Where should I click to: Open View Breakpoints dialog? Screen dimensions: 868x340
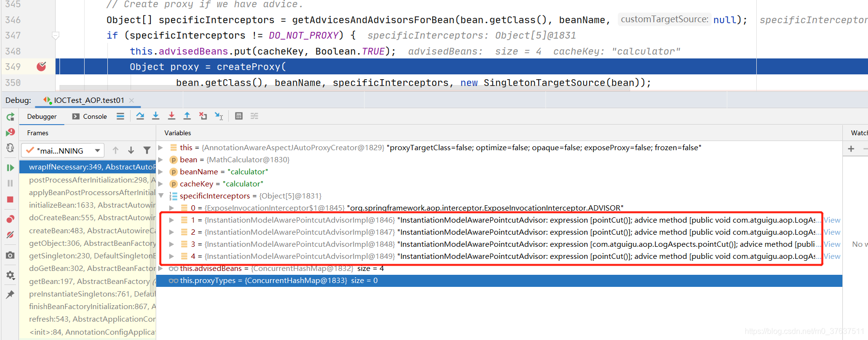[x=10, y=219]
